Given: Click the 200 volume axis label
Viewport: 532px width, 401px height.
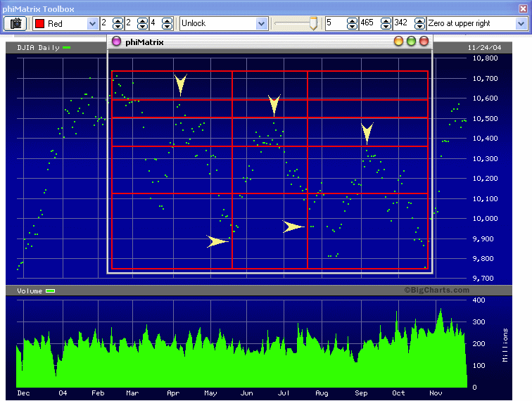Looking at the screenshot, I should click(479, 343).
